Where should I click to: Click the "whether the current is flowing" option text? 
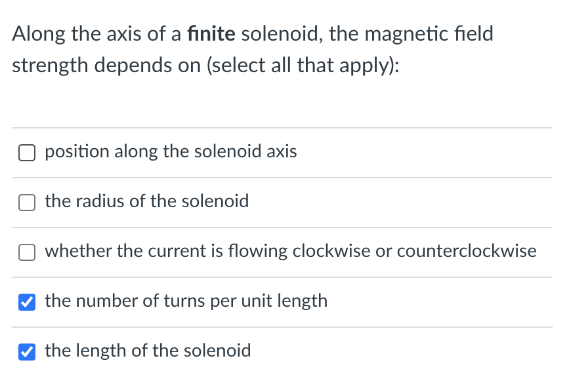pos(167,251)
